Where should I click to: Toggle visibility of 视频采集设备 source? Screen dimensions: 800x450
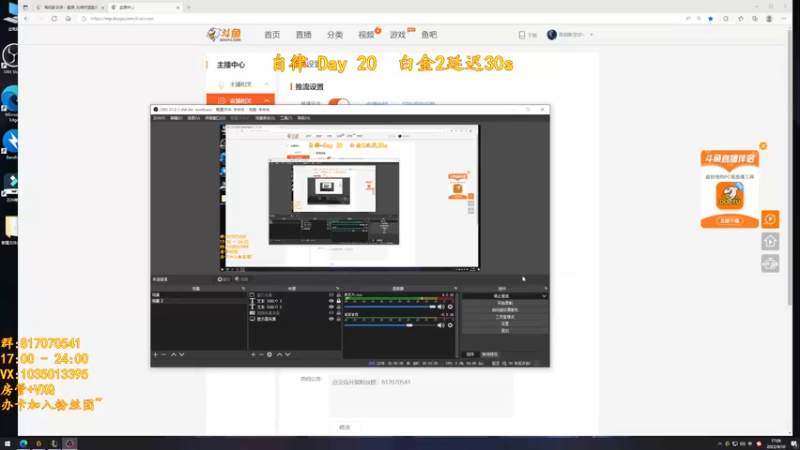point(331,313)
